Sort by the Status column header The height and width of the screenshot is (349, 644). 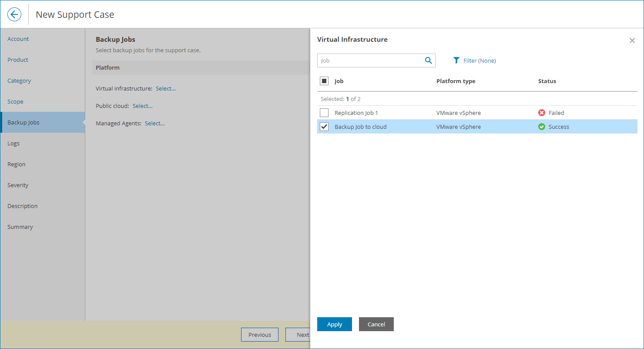[x=547, y=81]
